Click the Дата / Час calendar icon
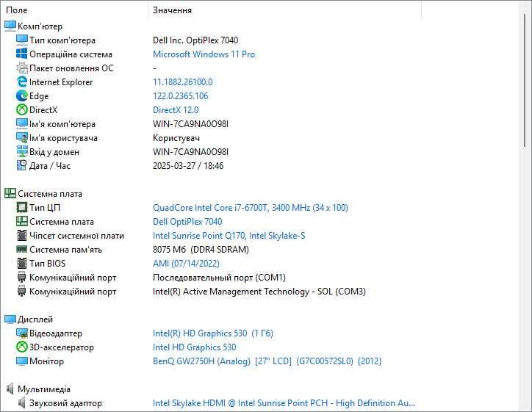Screen dimensions: 532x412 coord(22,165)
